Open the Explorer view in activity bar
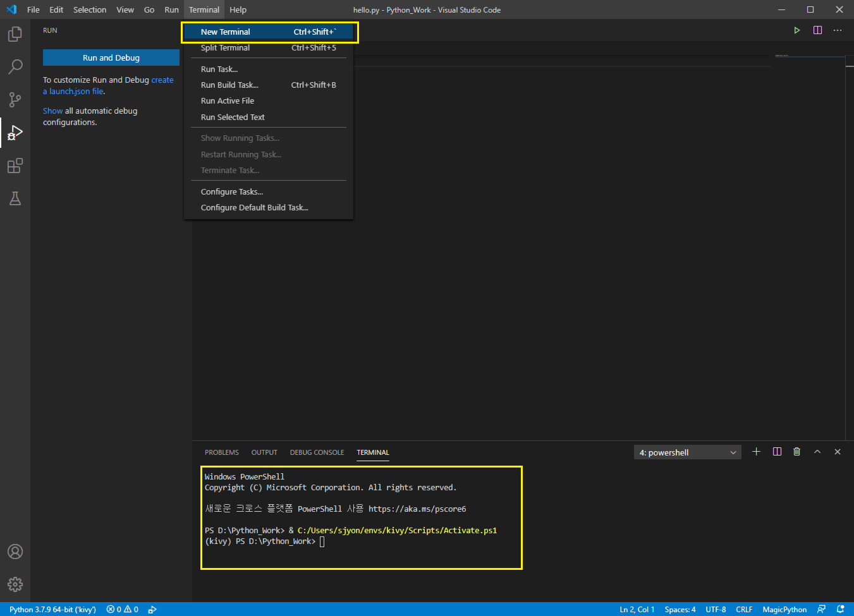The image size is (854, 616). (15, 34)
